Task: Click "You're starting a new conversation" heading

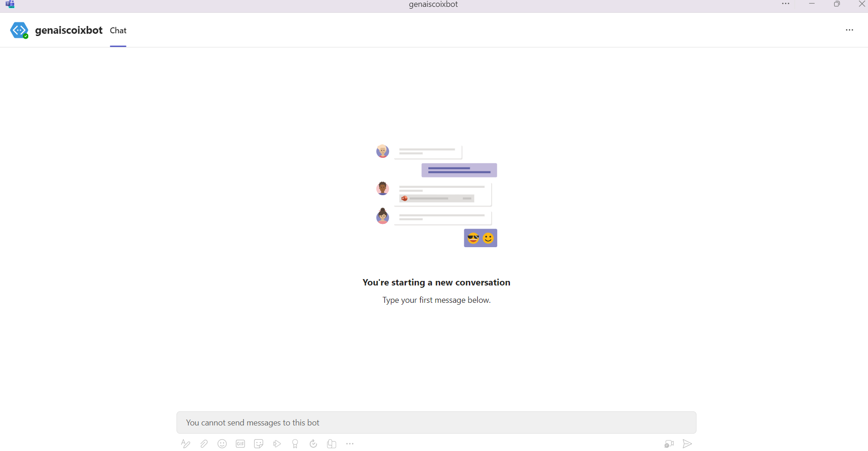Action: (x=437, y=282)
